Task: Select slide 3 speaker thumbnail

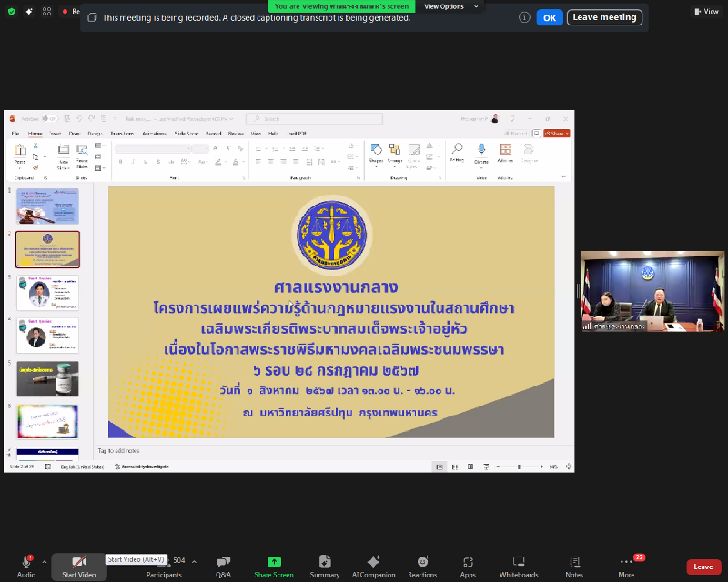Action: pyautogui.click(x=48, y=293)
